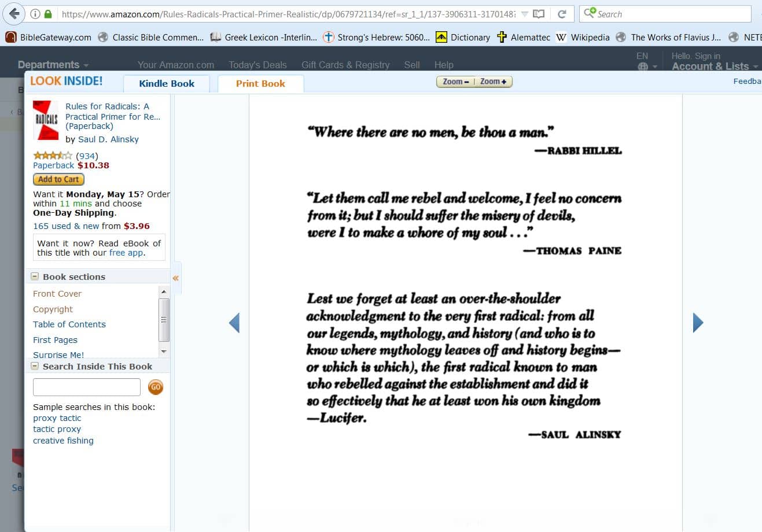
Task: Click the Zoom plus button
Action: [x=494, y=82]
